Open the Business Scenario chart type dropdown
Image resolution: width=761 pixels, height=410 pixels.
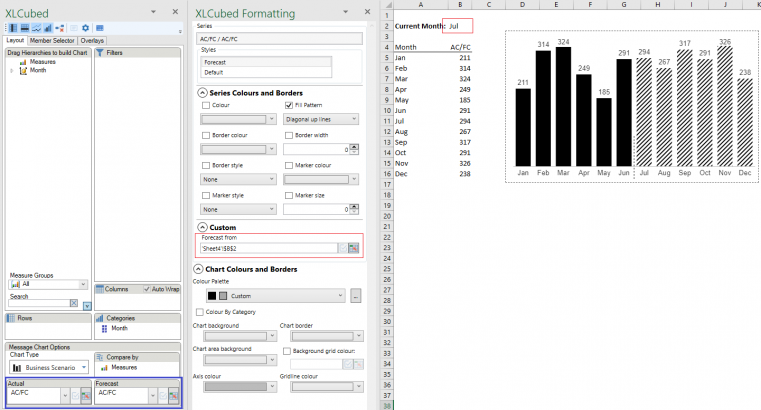coord(49,368)
